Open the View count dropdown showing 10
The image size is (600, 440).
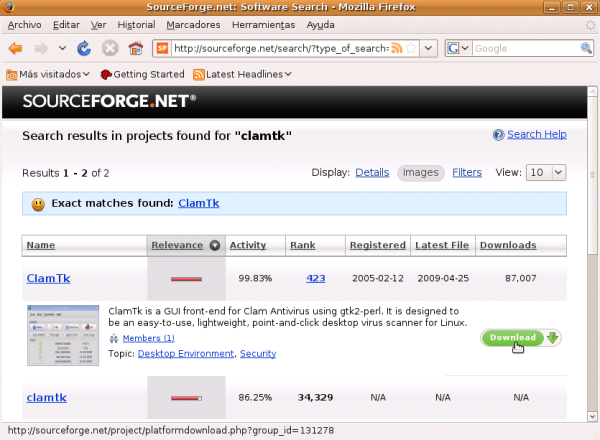point(546,172)
